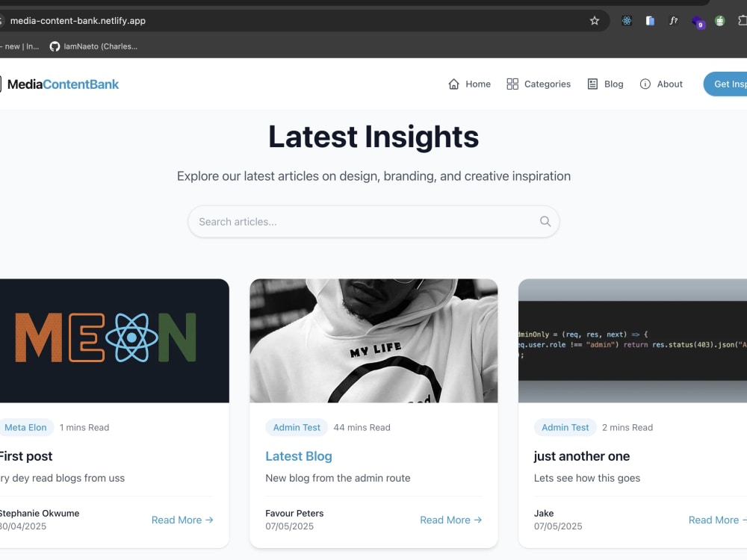Viewport: 747px width, 560px height.
Task: Click the date 07/05/2025 under Jake
Action: tap(558, 526)
